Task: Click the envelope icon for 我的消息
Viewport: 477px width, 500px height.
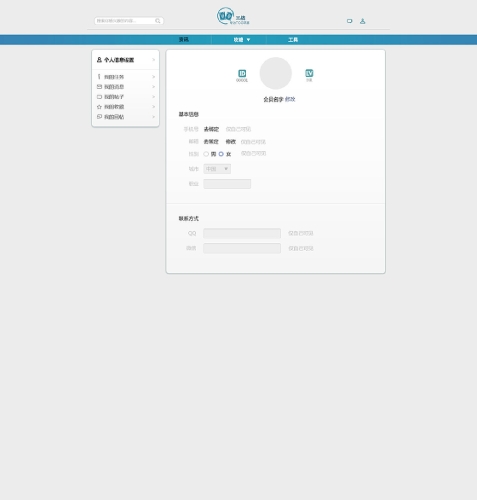Action: click(99, 87)
